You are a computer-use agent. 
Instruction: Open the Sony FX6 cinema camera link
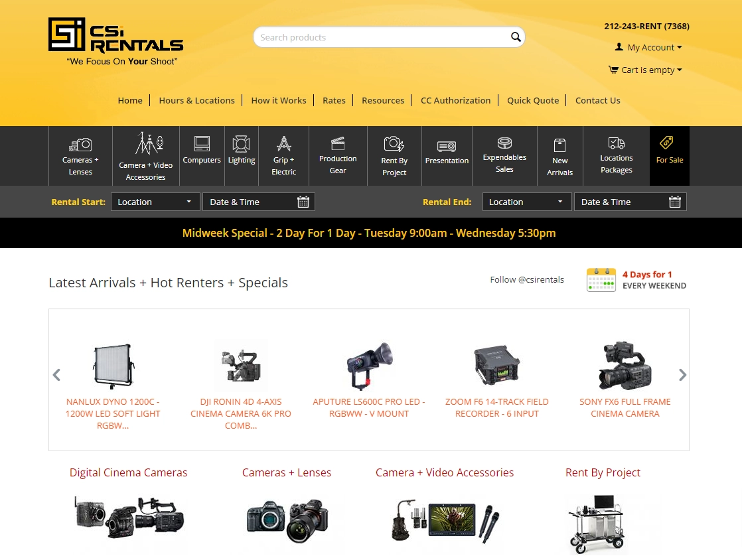click(x=625, y=407)
